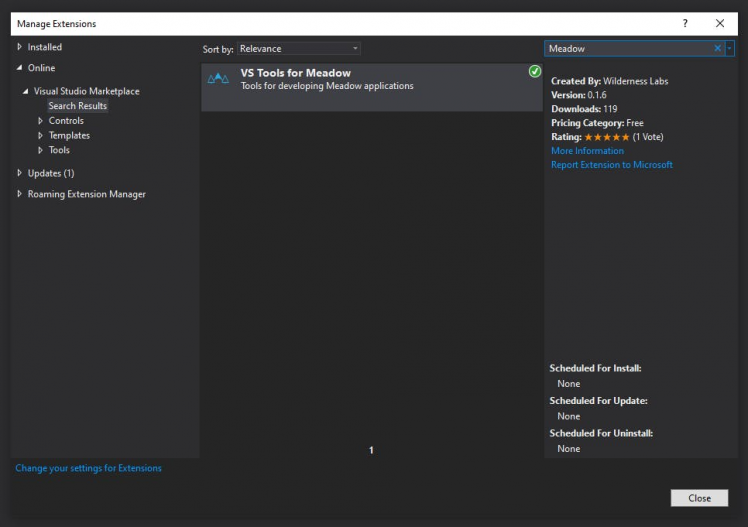The image size is (748, 527).
Task: Expand the Updates (1) node
Action: click(19, 173)
